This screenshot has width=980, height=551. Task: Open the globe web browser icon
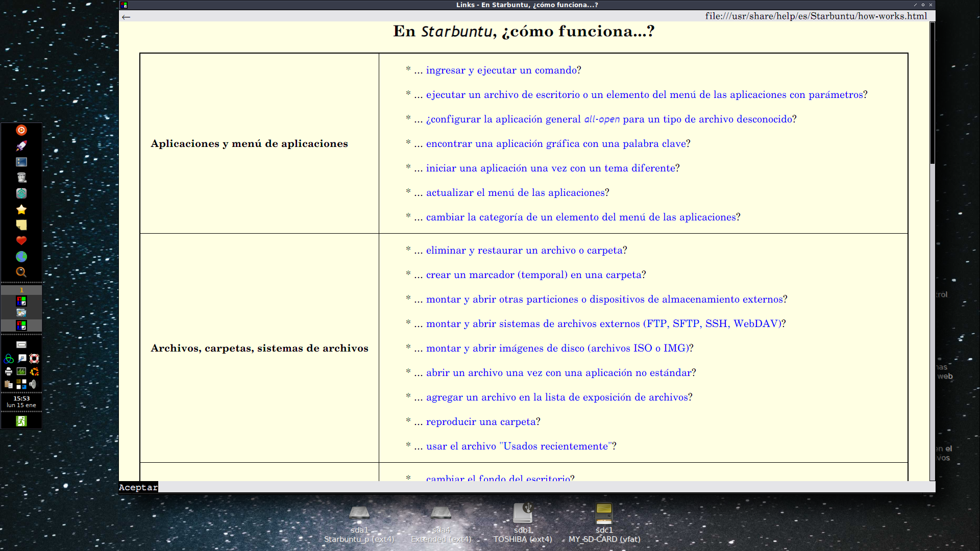[21, 256]
